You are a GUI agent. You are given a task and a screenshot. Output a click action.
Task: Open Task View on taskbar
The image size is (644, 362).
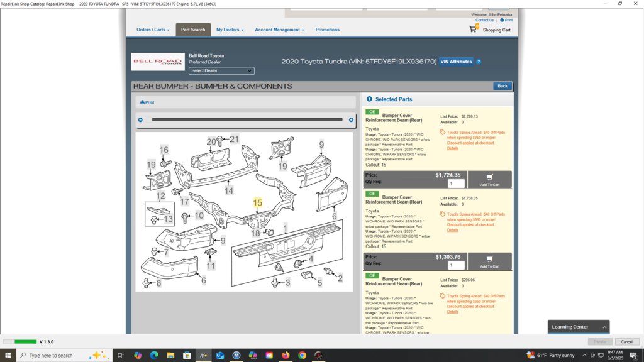pos(120,356)
